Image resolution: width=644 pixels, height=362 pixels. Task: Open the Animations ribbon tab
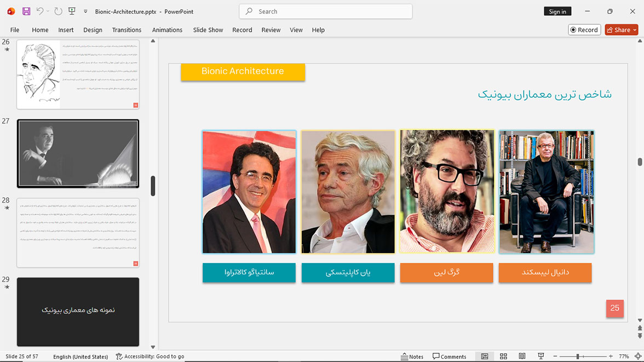click(x=167, y=30)
